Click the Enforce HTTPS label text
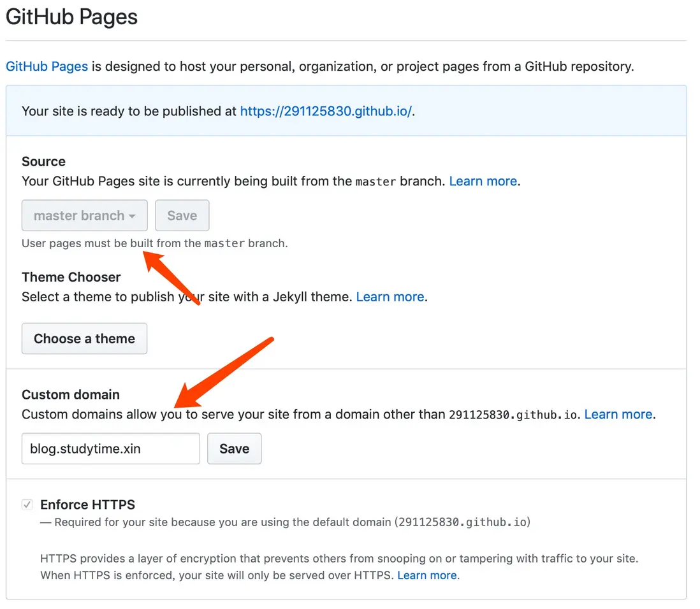The height and width of the screenshot is (609, 700). point(87,505)
